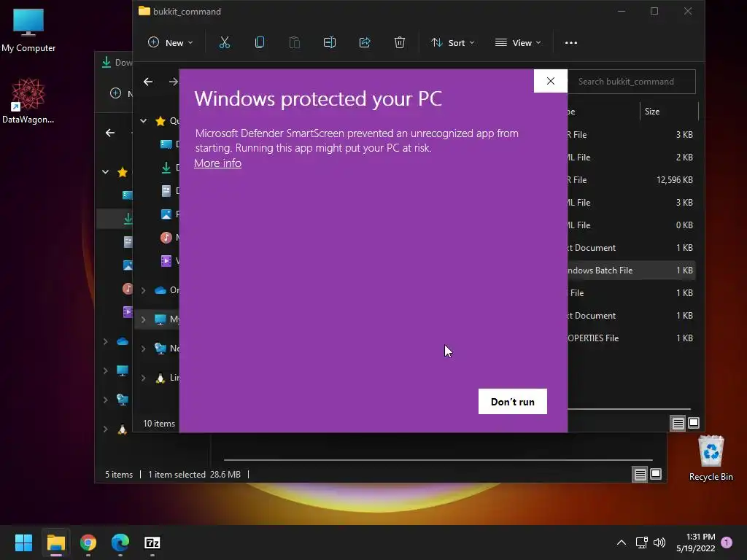Show hidden tray icons chevron
The height and width of the screenshot is (560, 747).
pyautogui.click(x=622, y=542)
